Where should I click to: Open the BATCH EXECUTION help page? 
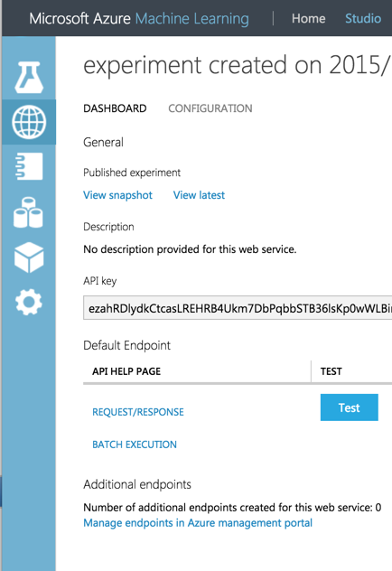click(x=135, y=445)
